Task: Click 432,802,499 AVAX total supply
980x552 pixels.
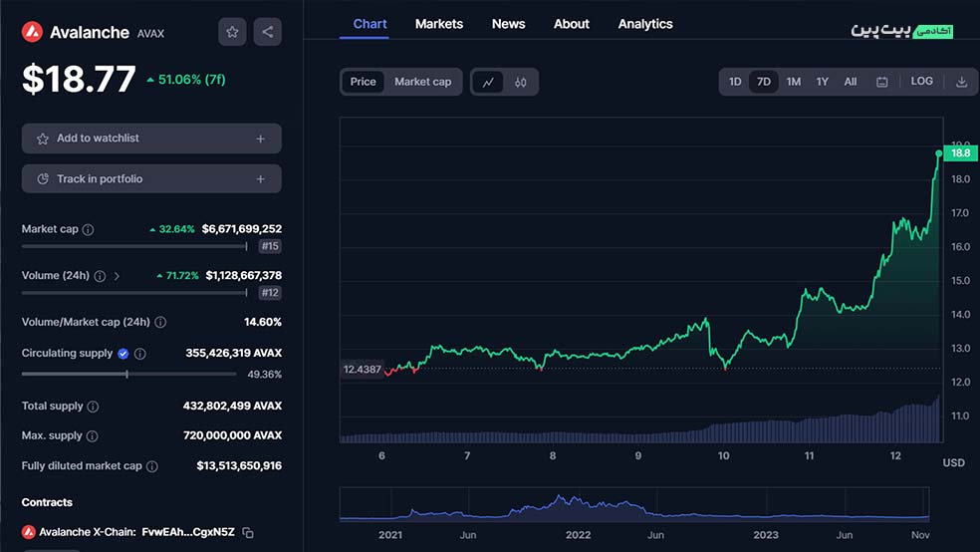Action: pos(232,407)
